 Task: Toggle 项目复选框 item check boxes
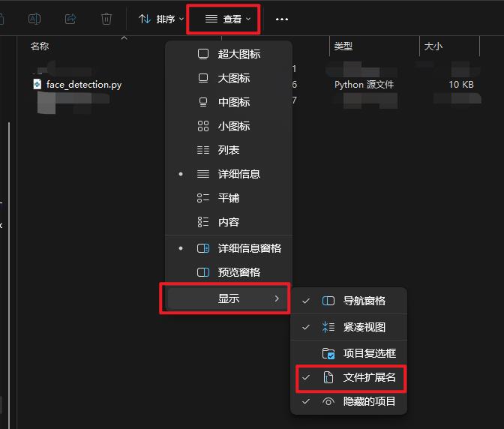click(349, 353)
